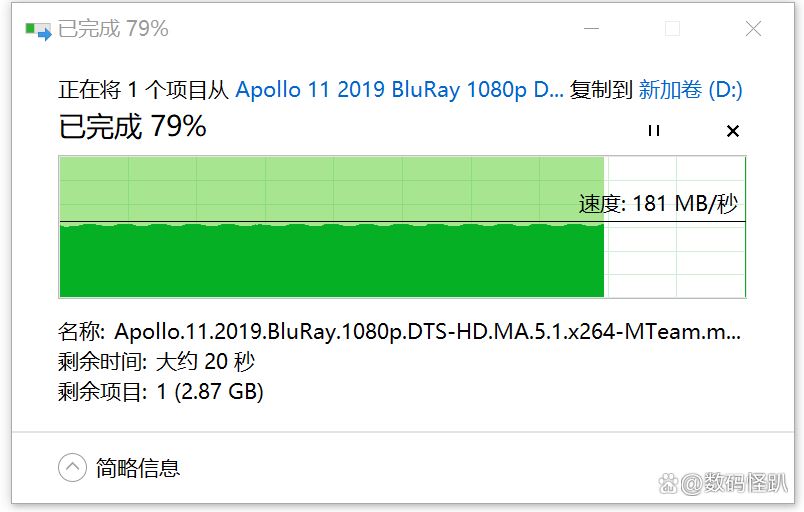Click the 速度: 181 MB/秒 speed label
The image size is (804, 512).
click(657, 205)
